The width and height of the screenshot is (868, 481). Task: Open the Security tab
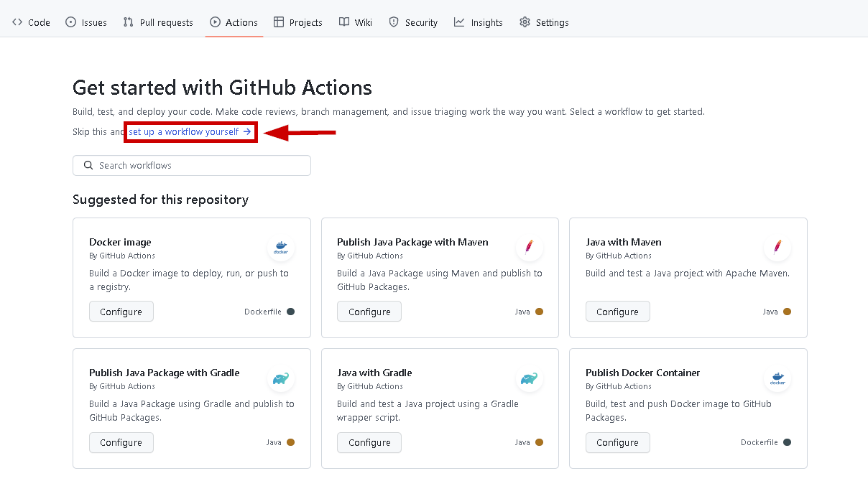click(413, 22)
